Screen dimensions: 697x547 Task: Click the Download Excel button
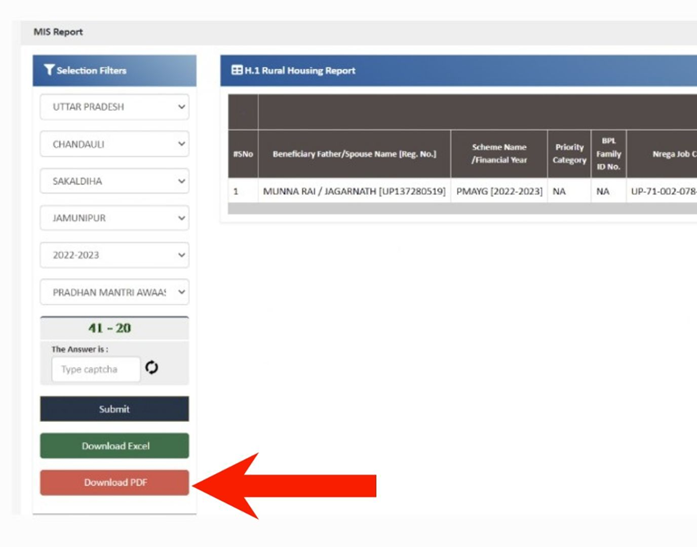[x=114, y=446]
